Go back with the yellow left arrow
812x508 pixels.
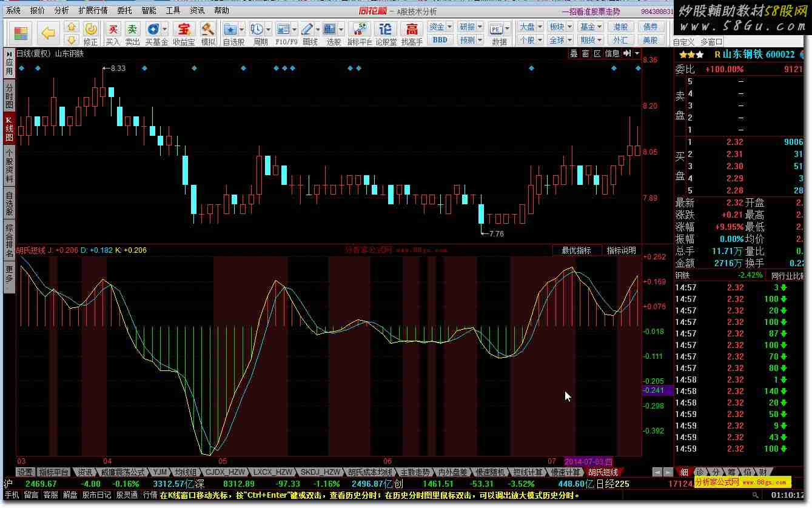point(49,33)
